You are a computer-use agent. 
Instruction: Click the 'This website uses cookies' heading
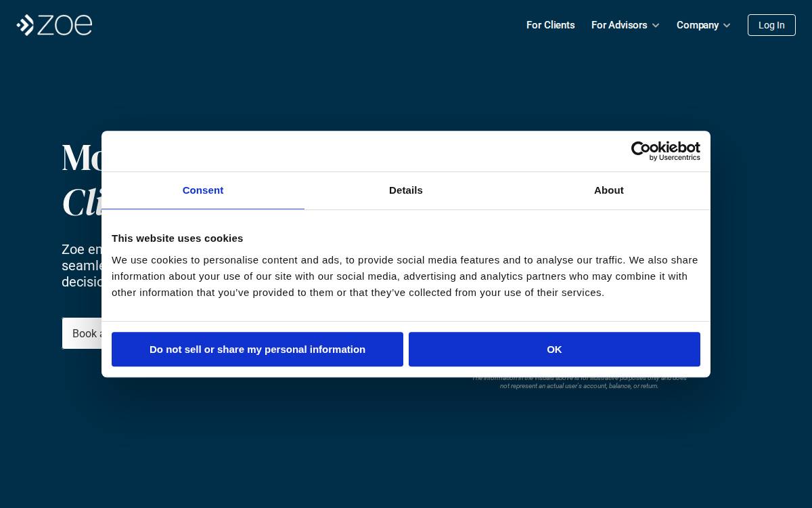click(177, 238)
